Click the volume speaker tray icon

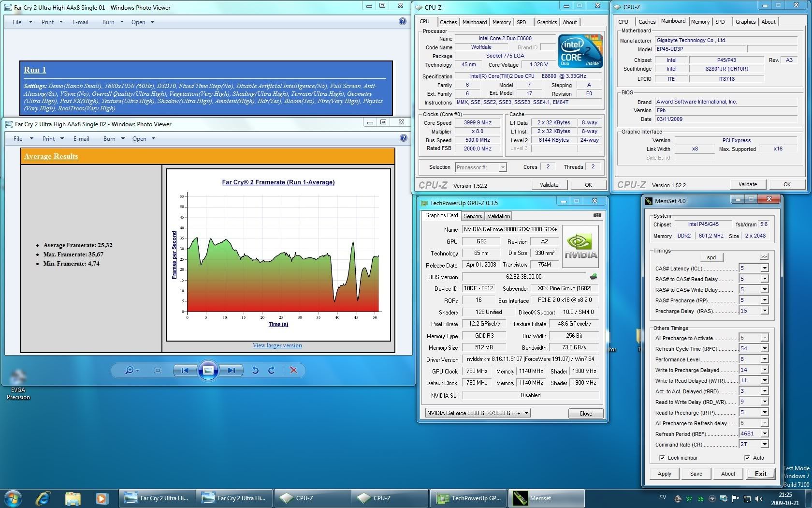click(x=758, y=498)
